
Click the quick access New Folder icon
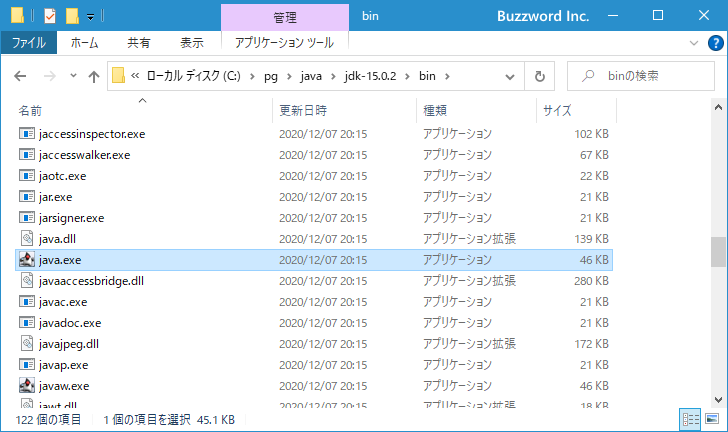click(x=72, y=16)
